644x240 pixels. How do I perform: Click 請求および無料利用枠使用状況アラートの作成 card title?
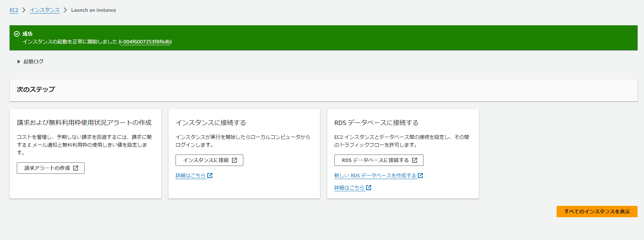[84, 122]
